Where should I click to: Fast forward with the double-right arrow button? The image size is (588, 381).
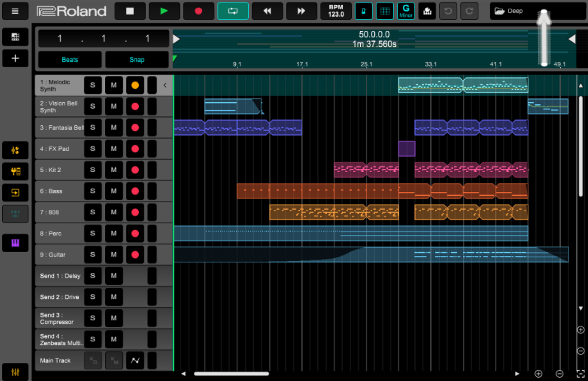point(301,11)
